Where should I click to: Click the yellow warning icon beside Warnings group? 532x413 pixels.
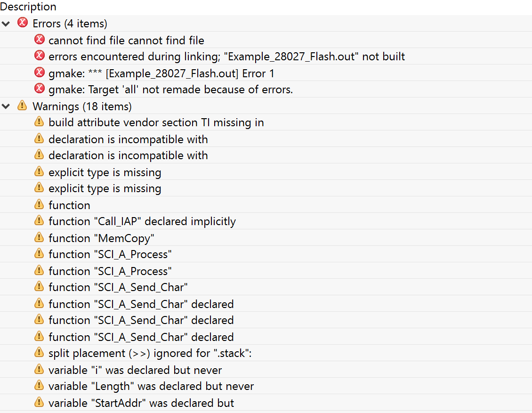click(x=22, y=105)
